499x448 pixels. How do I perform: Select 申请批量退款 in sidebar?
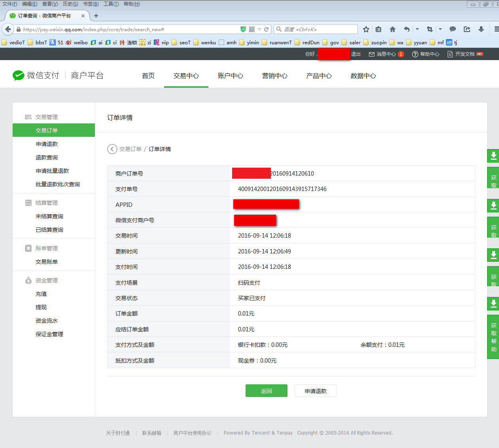click(x=52, y=171)
